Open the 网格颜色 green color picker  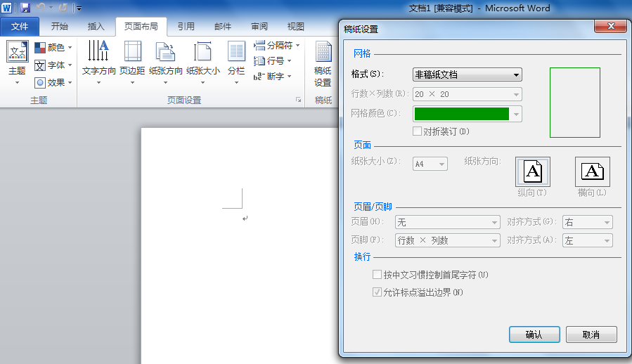coord(467,114)
